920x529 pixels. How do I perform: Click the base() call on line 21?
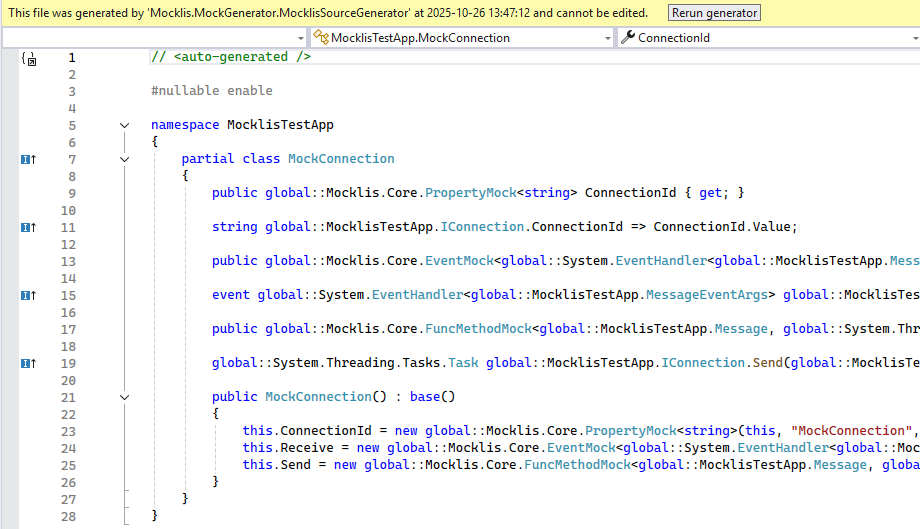pos(432,396)
